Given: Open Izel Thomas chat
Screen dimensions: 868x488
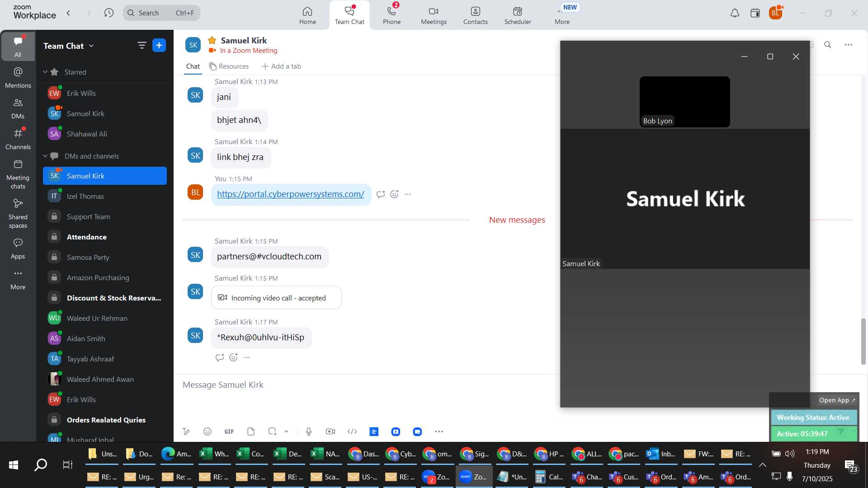Looking at the screenshot, I should [x=105, y=196].
